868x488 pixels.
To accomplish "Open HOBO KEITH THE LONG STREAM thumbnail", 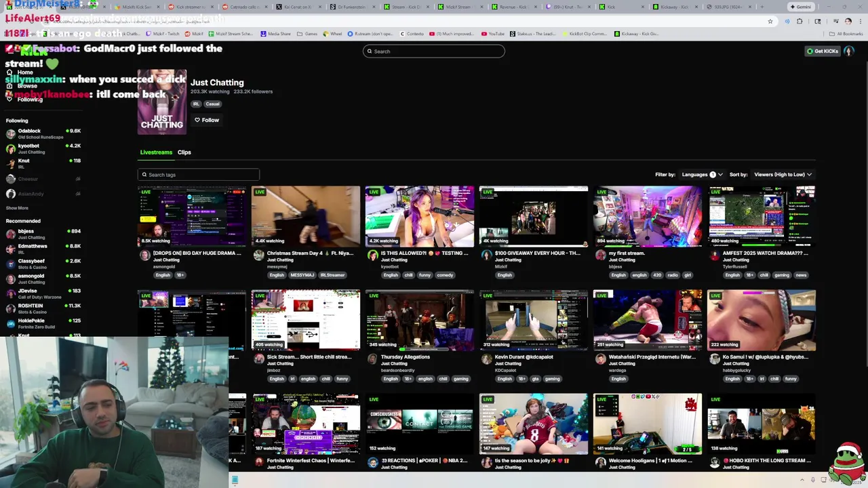I will coord(762,424).
